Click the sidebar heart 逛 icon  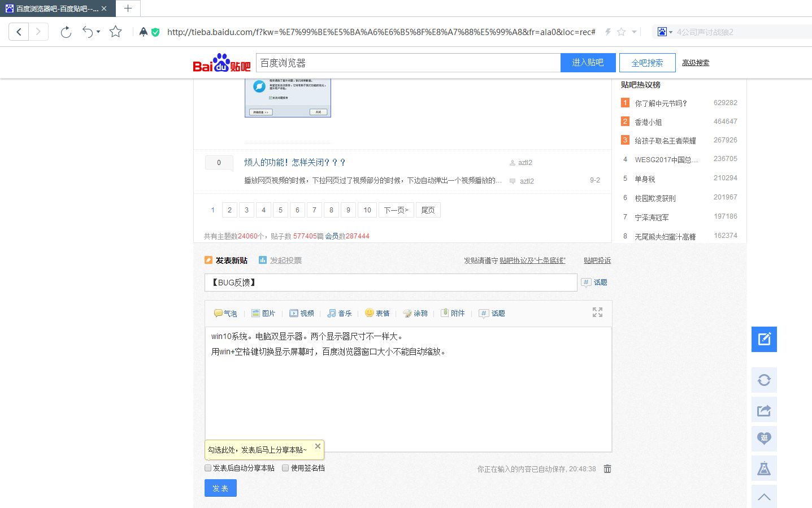[x=764, y=439]
